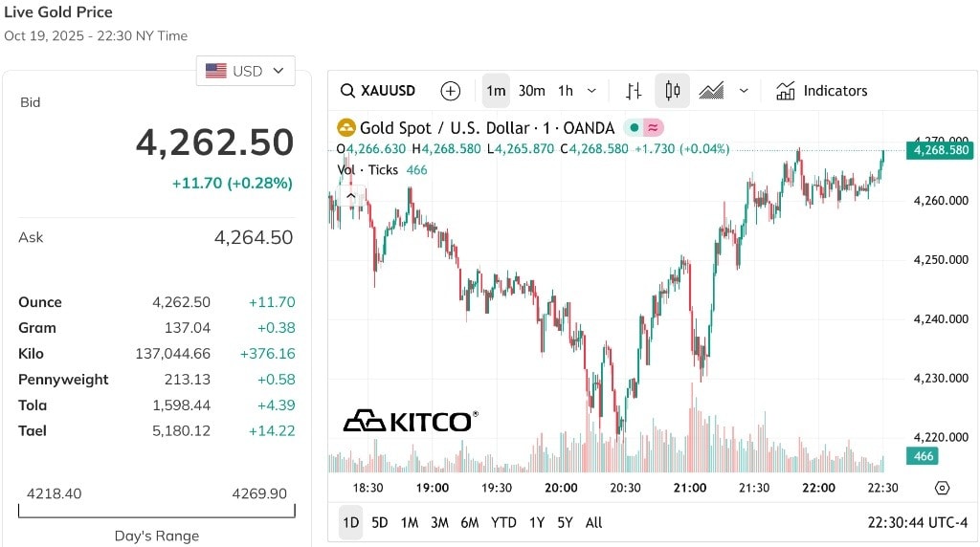980x547 pixels.
Task: Open the USD currency dropdown
Action: tap(246, 71)
